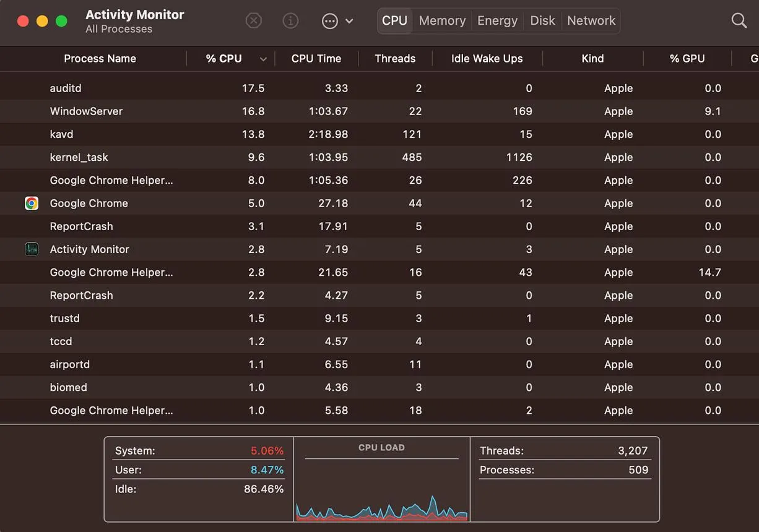Click the All Processes subtitle
Viewport: 759px width, 532px height.
click(119, 29)
